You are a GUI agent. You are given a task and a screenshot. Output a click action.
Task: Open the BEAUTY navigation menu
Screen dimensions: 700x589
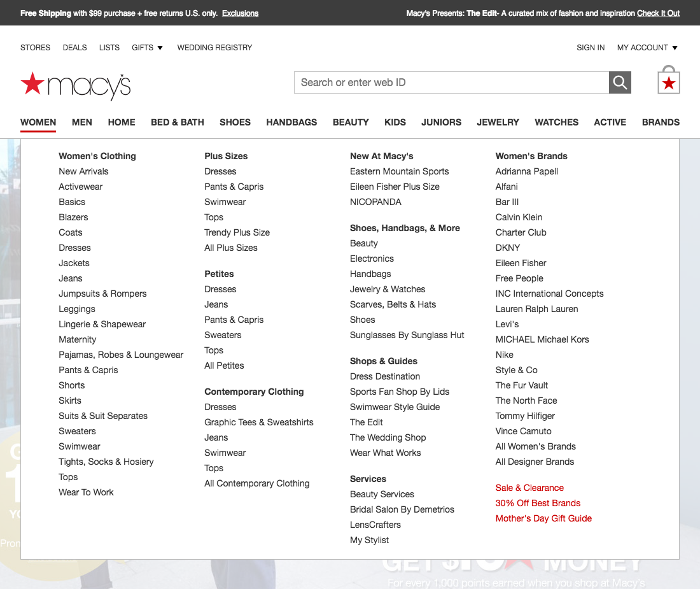coord(351,122)
